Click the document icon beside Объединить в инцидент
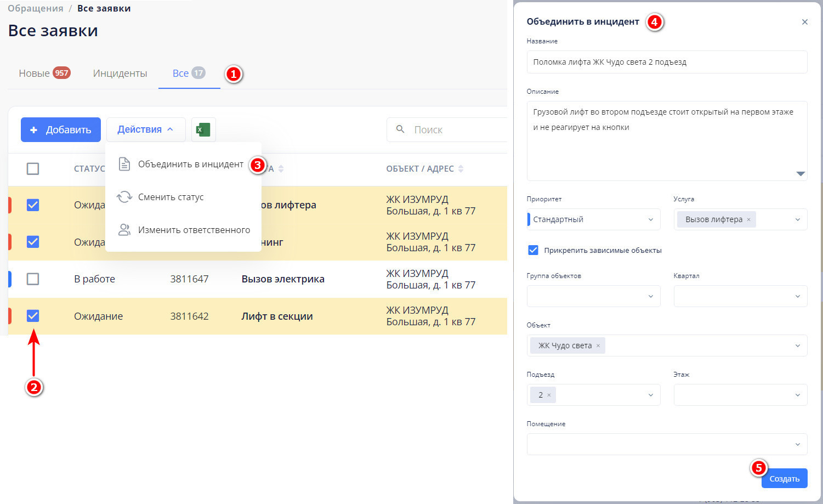The width and height of the screenshot is (823, 504). 124,164
